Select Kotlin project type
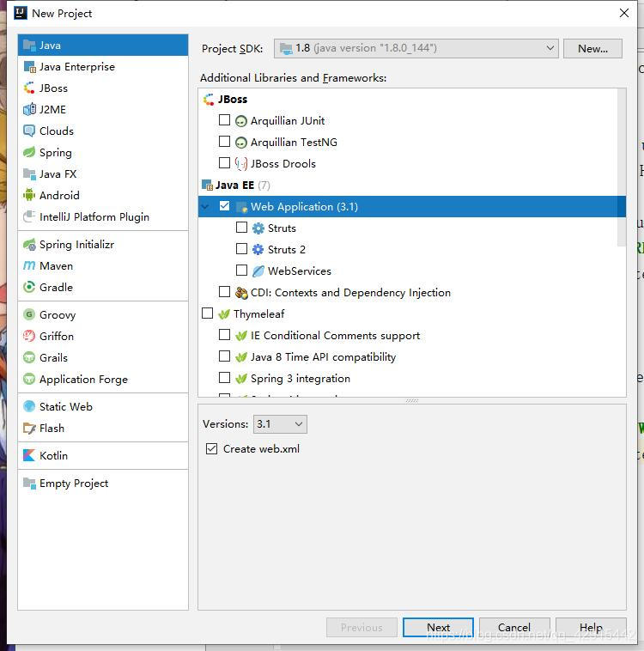The height and width of the screenshot is (651, 644). [103, 455]
